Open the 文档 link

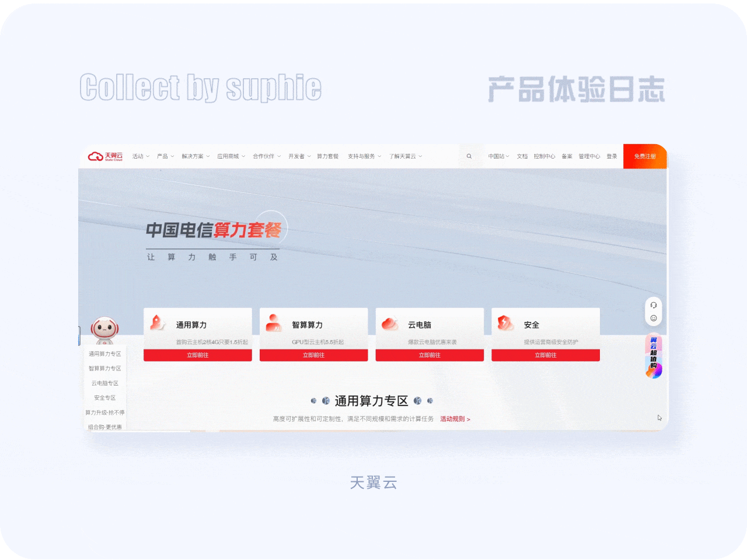click(522, 156)
